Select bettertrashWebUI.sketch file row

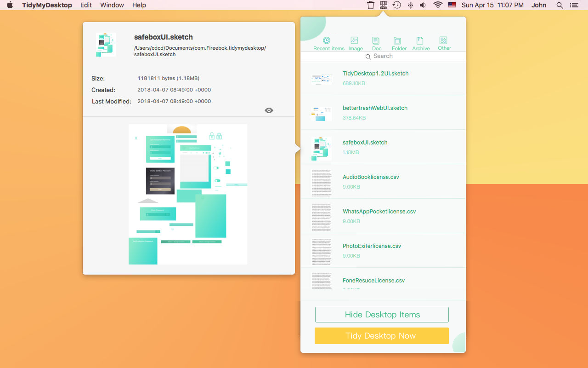point(383,113)
